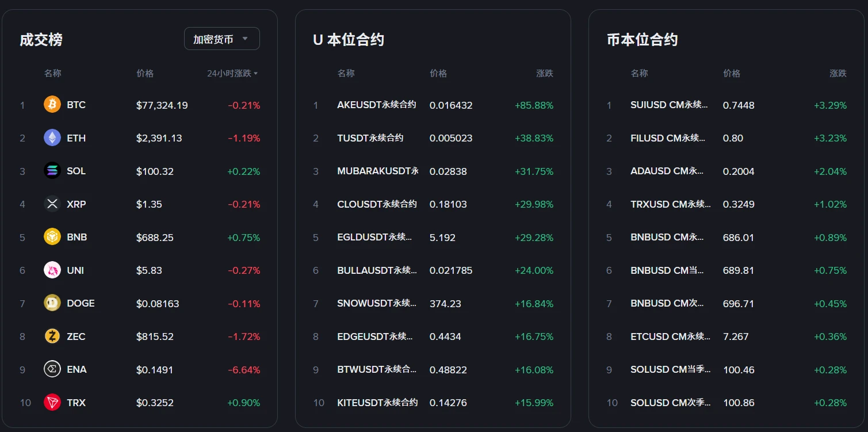Open the U 本位合约 section title
868x432 pixels.
click(349, 40)
